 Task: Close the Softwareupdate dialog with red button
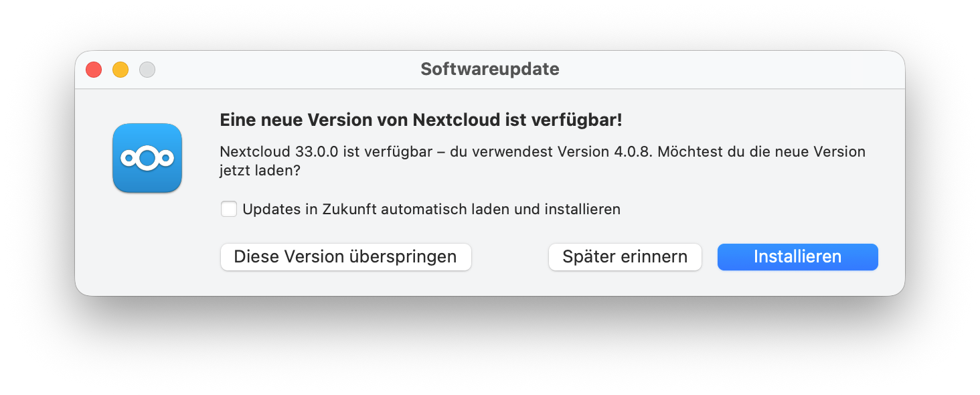[94, 70]
